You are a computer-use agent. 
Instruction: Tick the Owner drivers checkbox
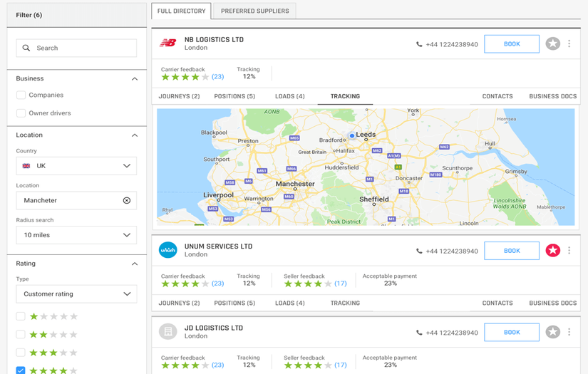click(21, 113)
